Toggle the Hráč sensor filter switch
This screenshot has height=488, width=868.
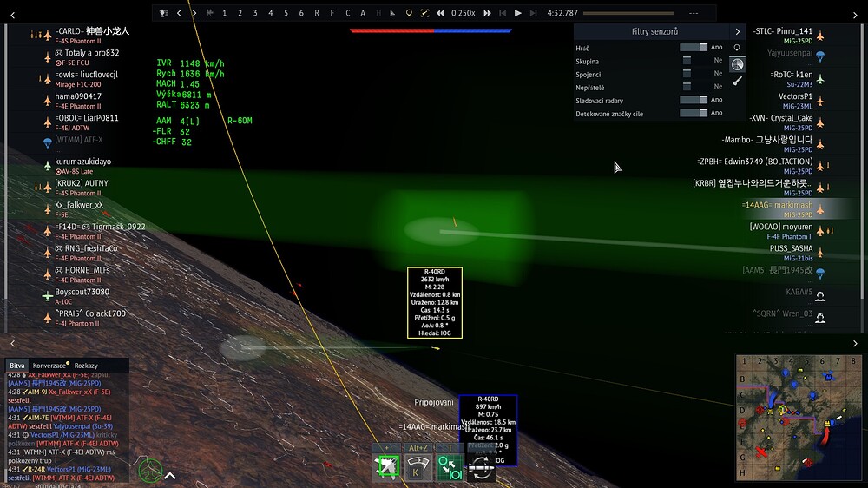[x=693, y=48]
